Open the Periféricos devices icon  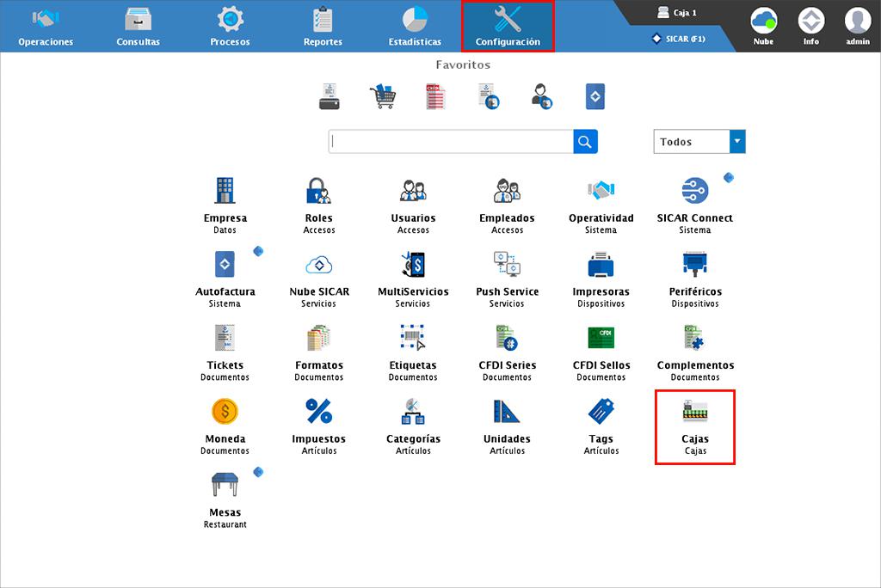(695, 265)
